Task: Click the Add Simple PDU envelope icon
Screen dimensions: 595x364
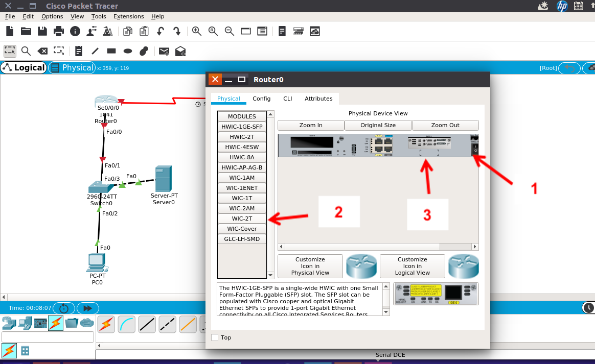Action: tap(164, 51)
